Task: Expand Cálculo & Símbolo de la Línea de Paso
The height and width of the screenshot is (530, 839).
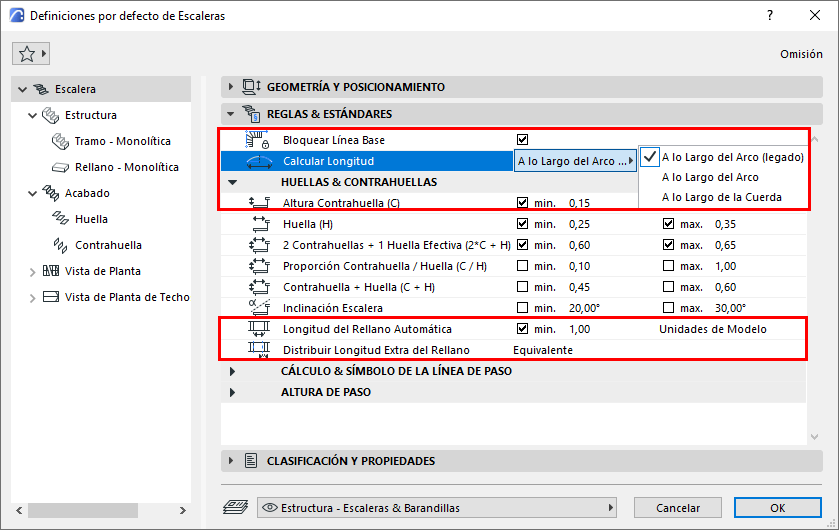Action: [232, 371]
